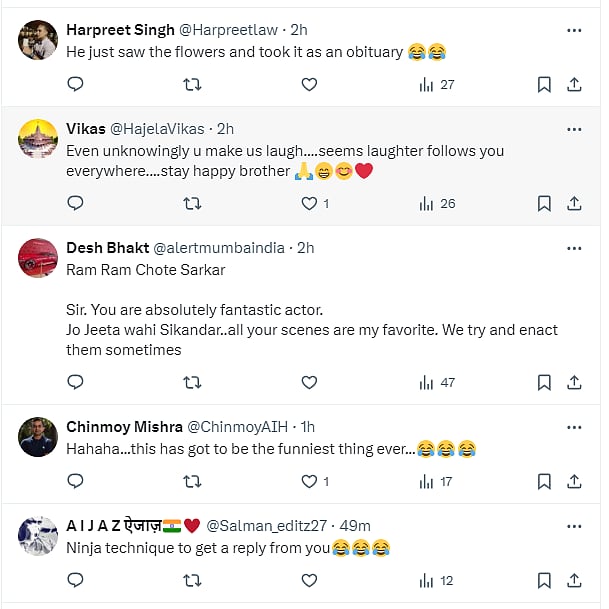This screenshot has width=609, height=609.
Task: Share the A I J A Z tweet
Action: [x=574, y=580]
